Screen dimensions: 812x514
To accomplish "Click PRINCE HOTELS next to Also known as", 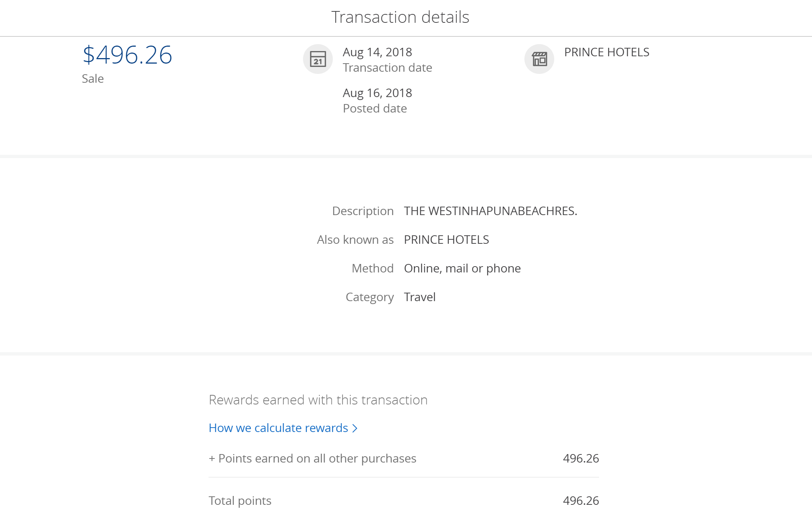I will (x=446, y=240).
